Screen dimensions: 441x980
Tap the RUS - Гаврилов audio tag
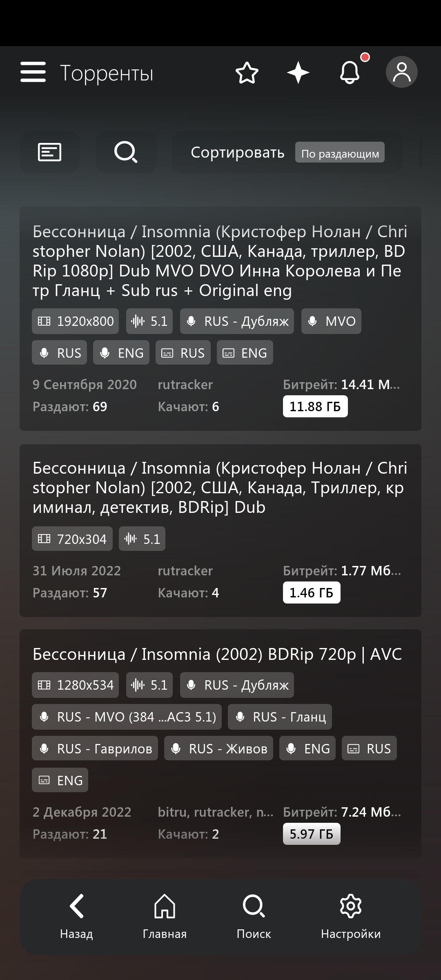point(95,748)
